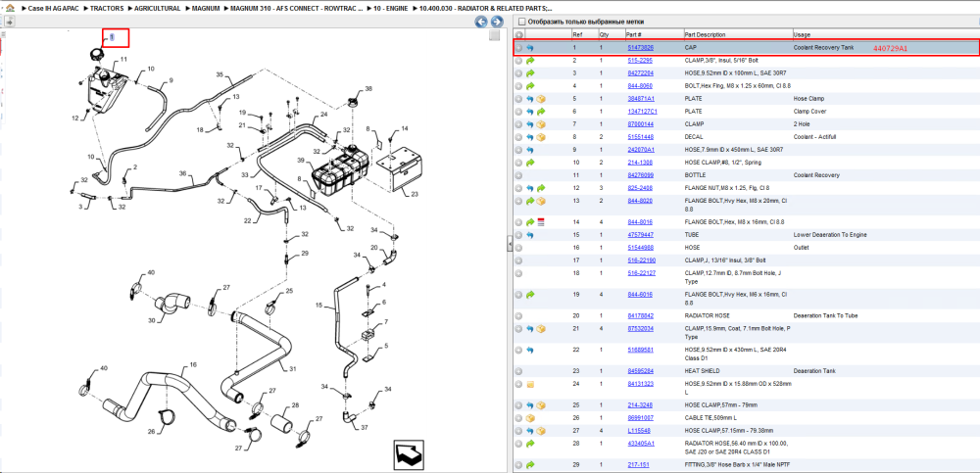
Task: Open part number link 516-22127
Action: [x=641, y=273]
